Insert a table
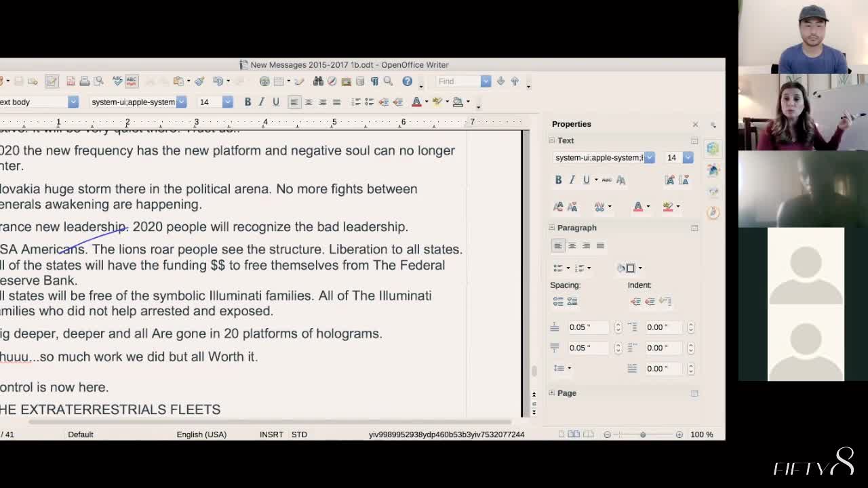This screenshot has width=868, height=488. pyautogui.click(x=279, y=81)
